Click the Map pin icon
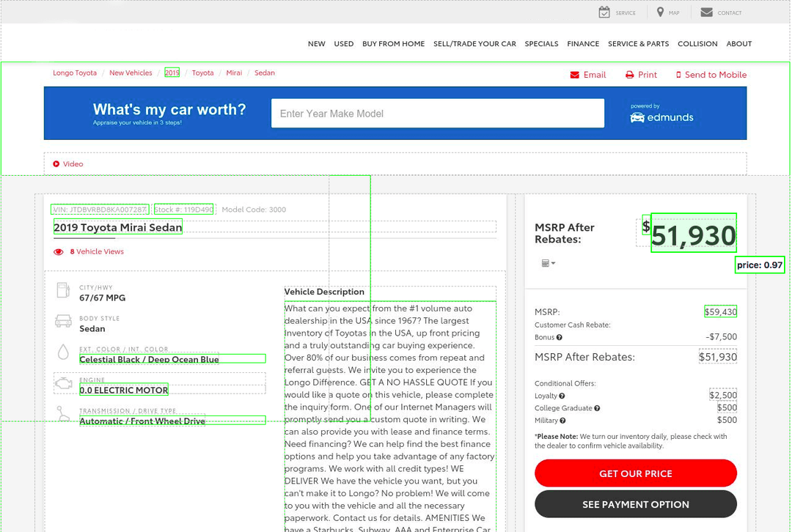Image resolution: width=792 pixels, height=532 pixels. point(660,12)
